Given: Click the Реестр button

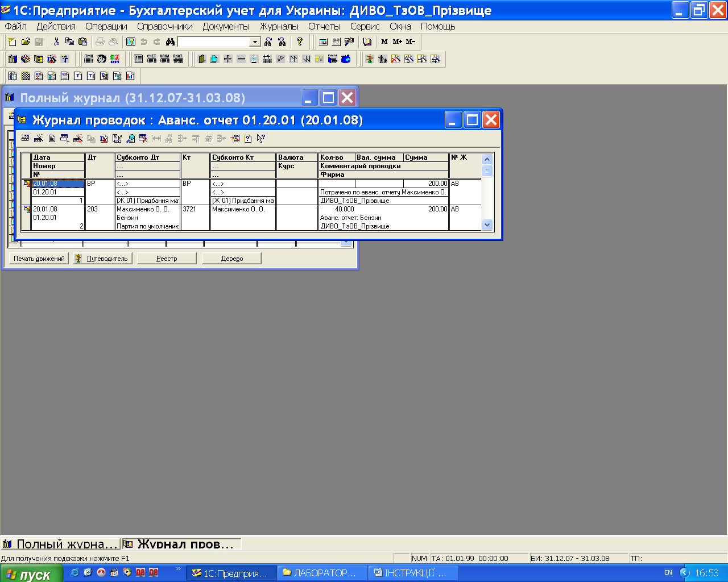Looking at the screenshot, I should click(x=167, y=259).
